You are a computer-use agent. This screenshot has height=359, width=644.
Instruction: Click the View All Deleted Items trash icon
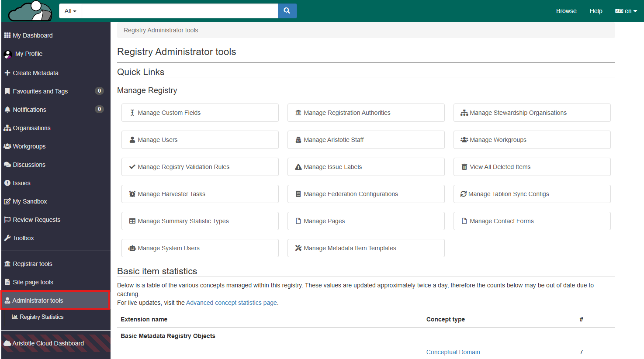[x=464, y=167]
